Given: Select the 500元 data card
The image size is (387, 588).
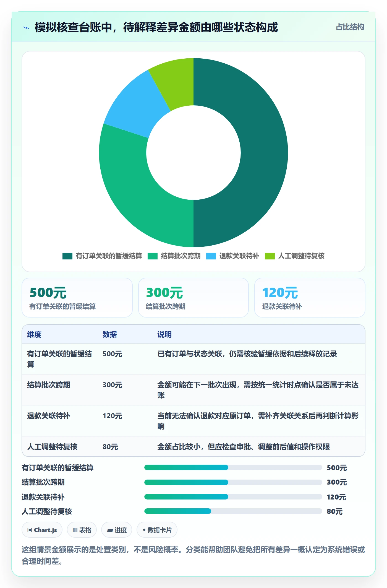Looking at the screenshot, I should (x=77, y=298).
